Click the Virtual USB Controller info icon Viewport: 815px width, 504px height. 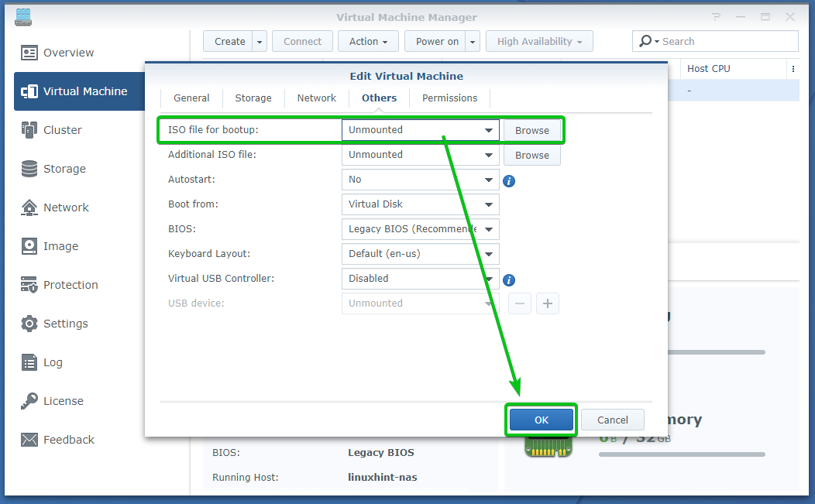pos(509,280)
